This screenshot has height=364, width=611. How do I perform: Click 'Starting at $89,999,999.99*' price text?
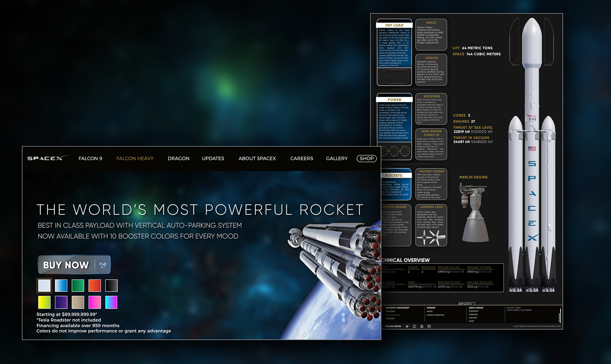[67, 314]
